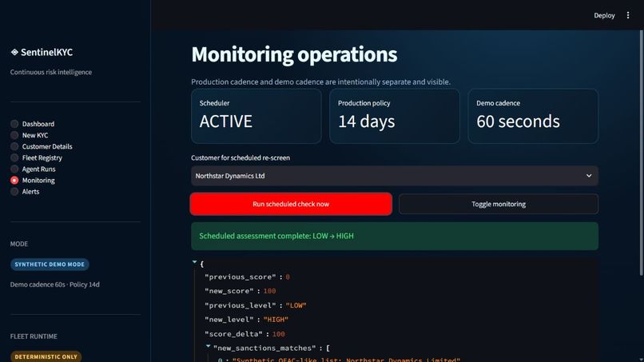Click the "new_score" value 100
Screen dimensions: 644x362
pyautogui.click(x=269, y=291)
